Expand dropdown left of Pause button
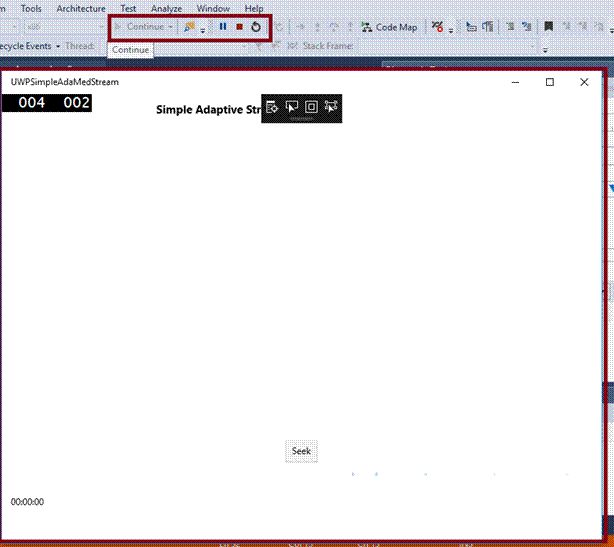This screenshot has width=614, height=547. pyautogui.click(x=203, y=30)
